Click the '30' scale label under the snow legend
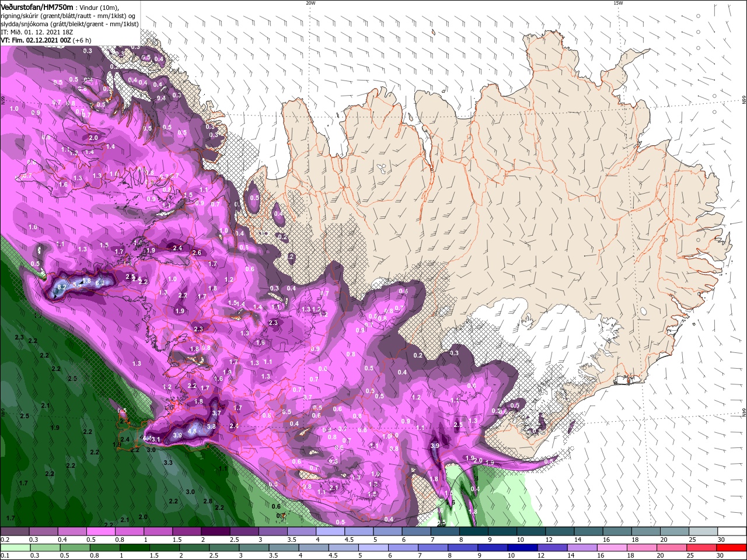 click(x=721, y=540)
